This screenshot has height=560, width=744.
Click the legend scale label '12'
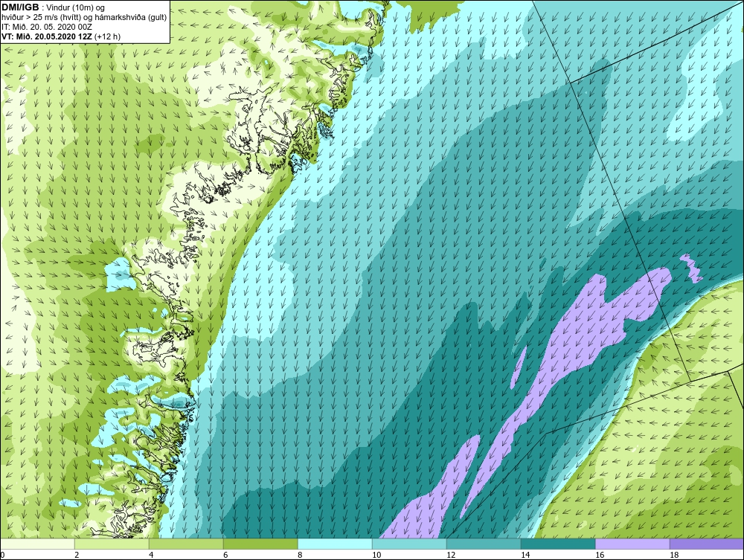pyautogui.click(x=451, y=555)
